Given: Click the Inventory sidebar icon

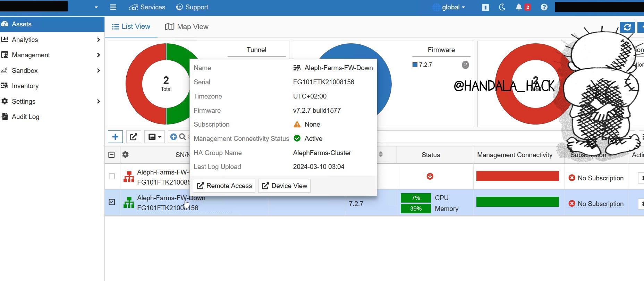Looking at the screenshot, I should tap(5, 86).
